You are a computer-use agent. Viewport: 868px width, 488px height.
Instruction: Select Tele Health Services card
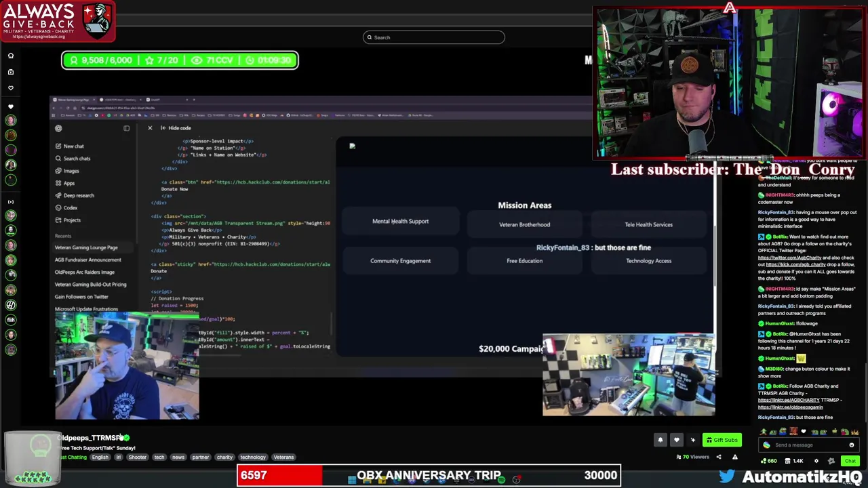648,224
